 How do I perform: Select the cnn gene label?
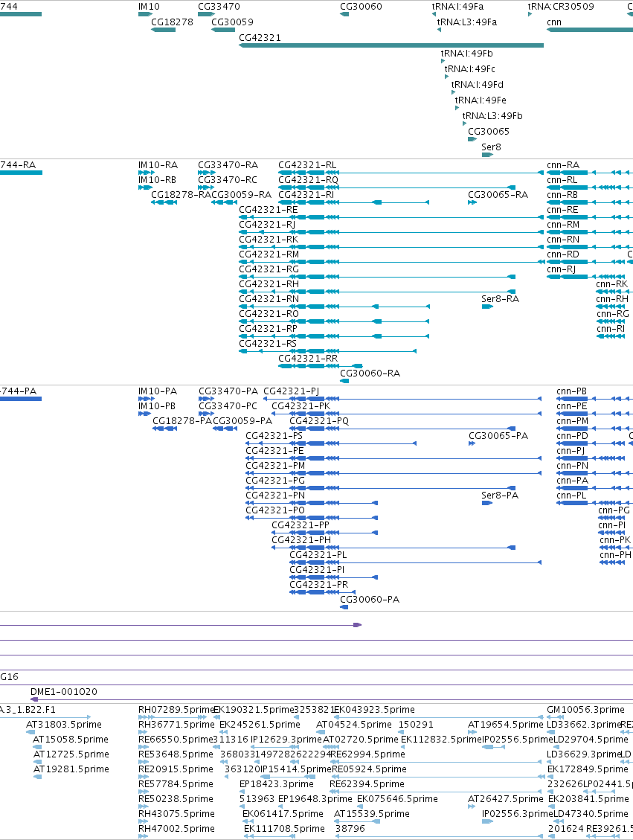point(554,22)
